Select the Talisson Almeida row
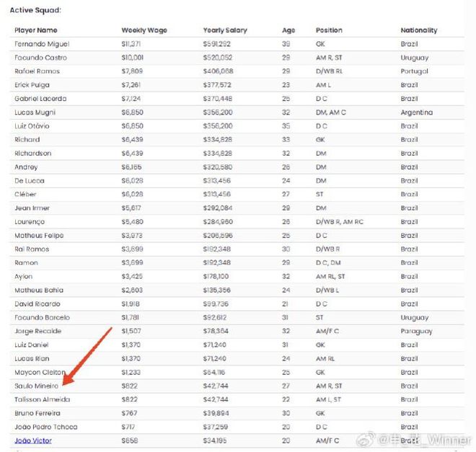 (237, 399)
